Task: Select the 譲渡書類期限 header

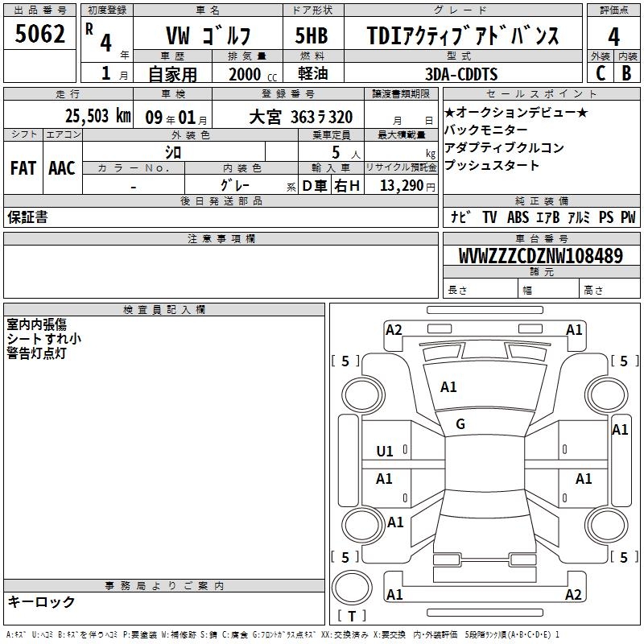Action: click(x=401, y=93)
